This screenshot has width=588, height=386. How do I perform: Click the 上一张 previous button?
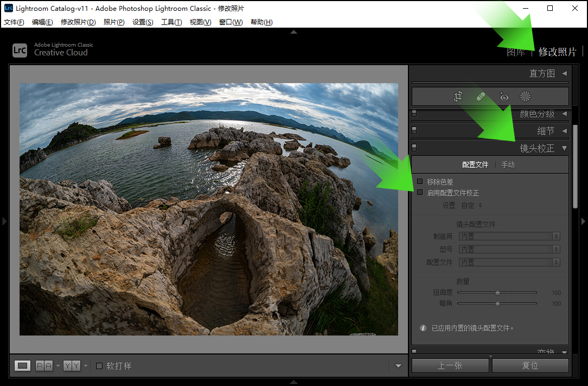tap(450, 366)
